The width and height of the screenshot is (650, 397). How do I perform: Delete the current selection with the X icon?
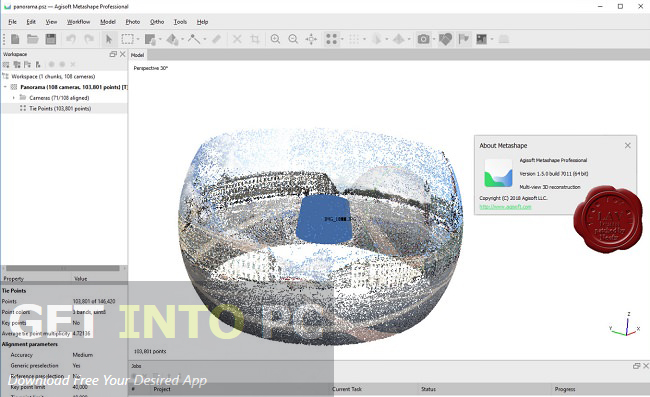[237, 39]
